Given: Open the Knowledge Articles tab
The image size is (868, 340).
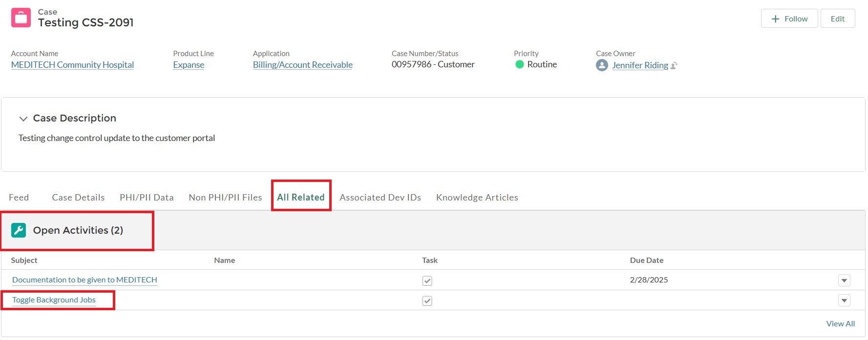Looking at the screenshot, I should (477, 198).
